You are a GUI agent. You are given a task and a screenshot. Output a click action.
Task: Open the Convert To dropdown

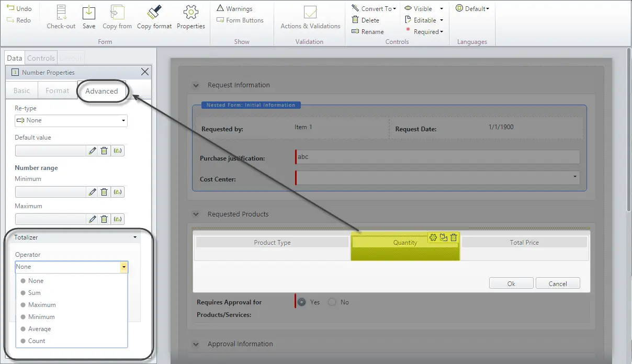374,8
